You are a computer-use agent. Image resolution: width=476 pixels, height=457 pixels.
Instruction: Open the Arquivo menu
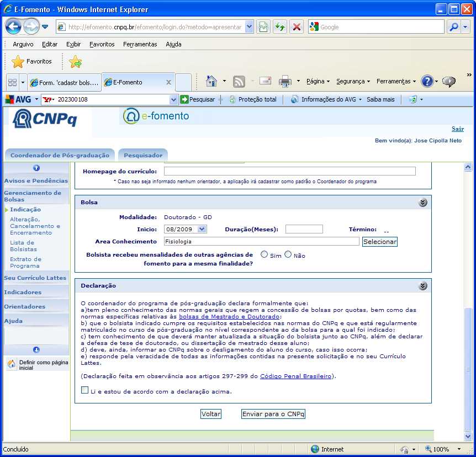(x=23, y=44)
